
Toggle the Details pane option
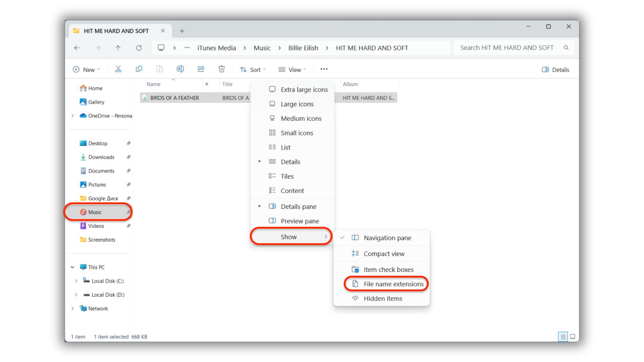292,206
